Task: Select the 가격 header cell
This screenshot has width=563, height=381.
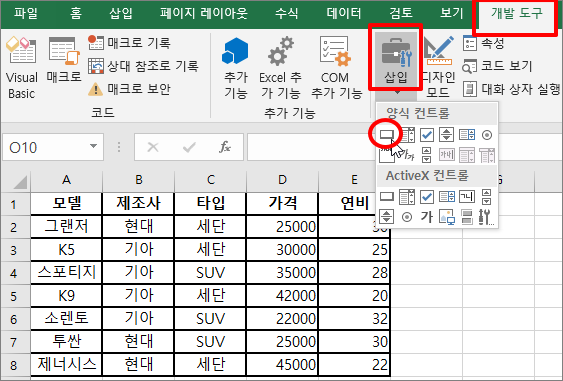Action: click(x=282, y=204)
